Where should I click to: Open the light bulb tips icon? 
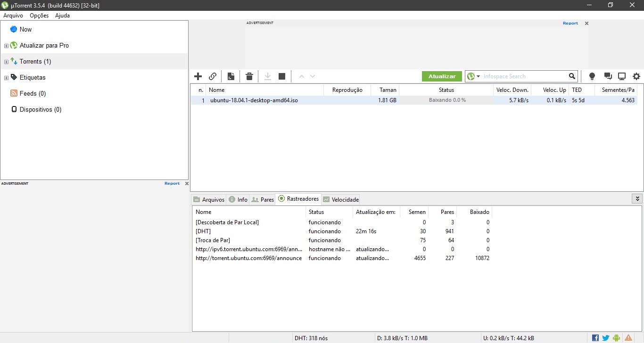pos(592,76)
